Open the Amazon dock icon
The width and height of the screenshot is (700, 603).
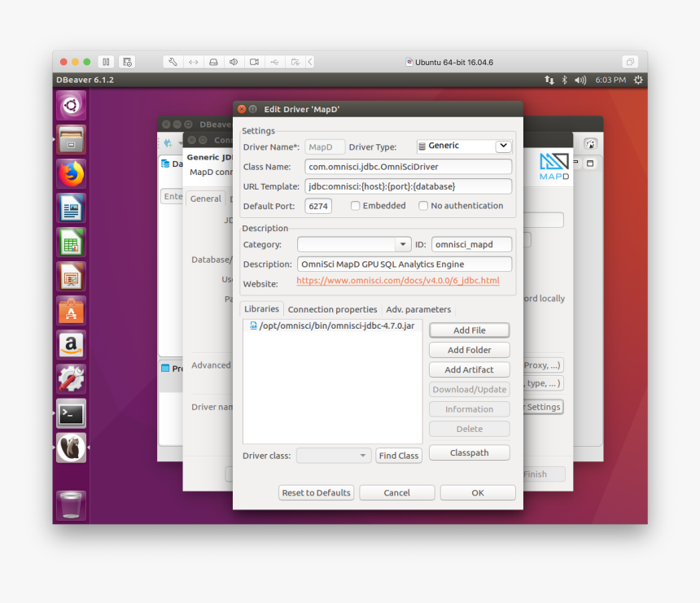71,345
